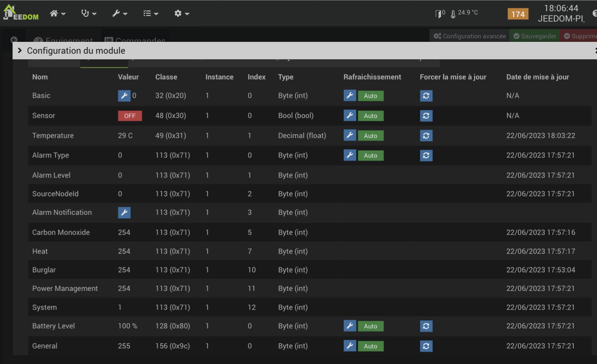The height and width of the screenshot is (364, 597).
Task: Open polling wrench for Alarm Type row
Action: (350, 155)
